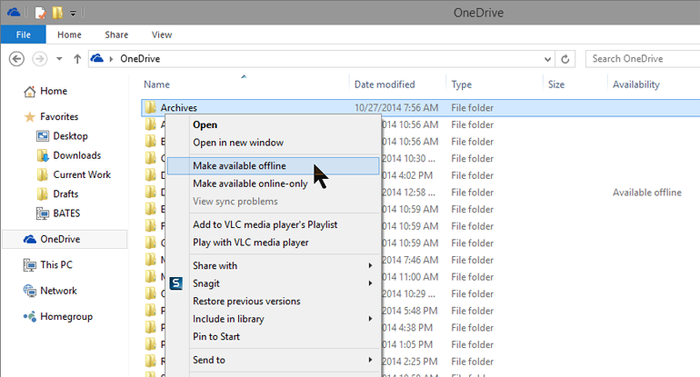
Task: Click the This PC monitor icon
Action: (29, 265)
